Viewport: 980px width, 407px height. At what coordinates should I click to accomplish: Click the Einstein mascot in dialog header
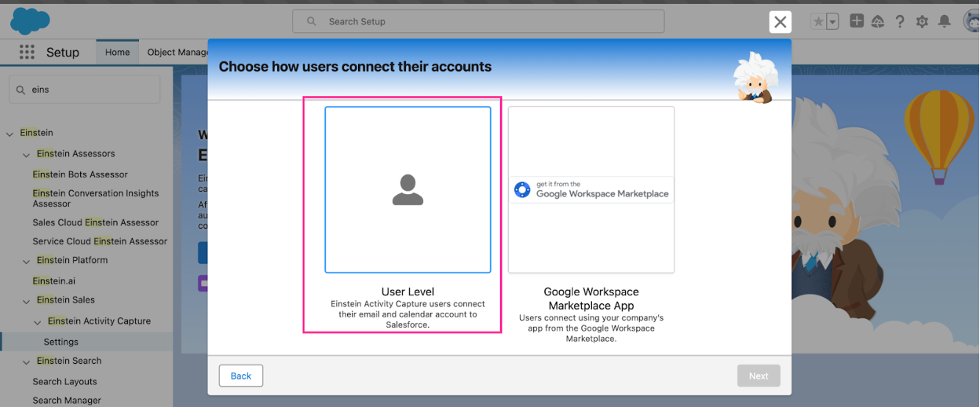pos(755,78)
